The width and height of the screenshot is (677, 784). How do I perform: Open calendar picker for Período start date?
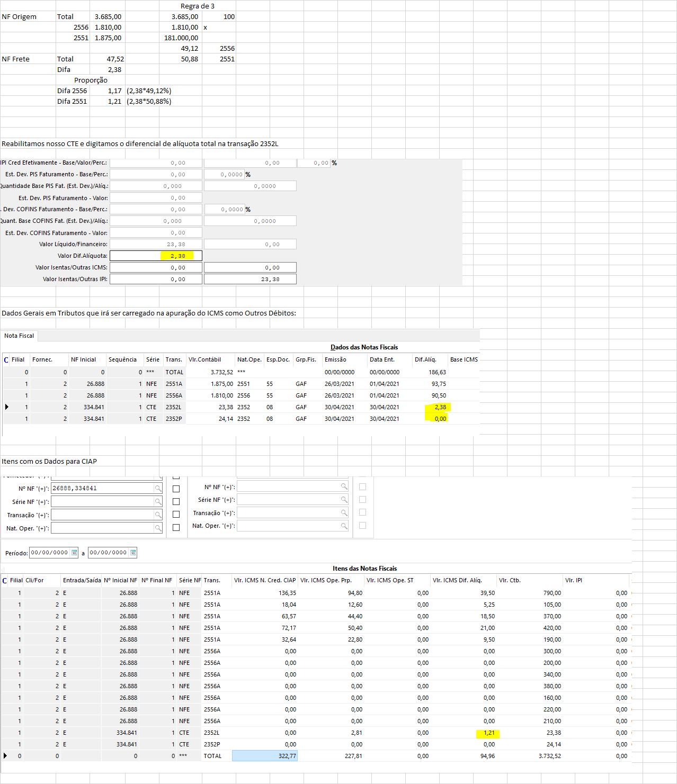[74, 553]
